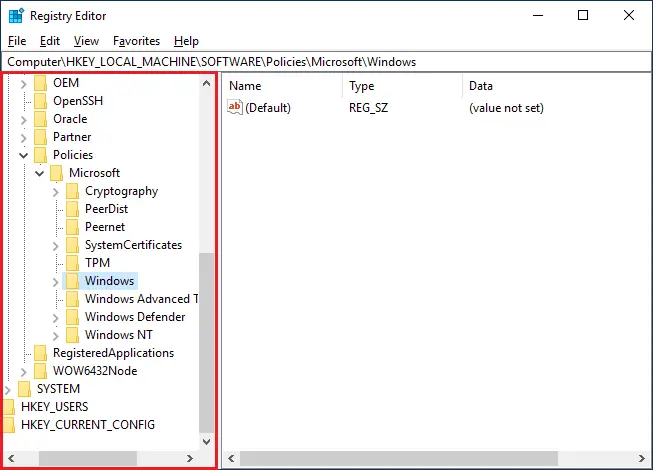Click the HKEY_USERS folder icon

[9, 407]
